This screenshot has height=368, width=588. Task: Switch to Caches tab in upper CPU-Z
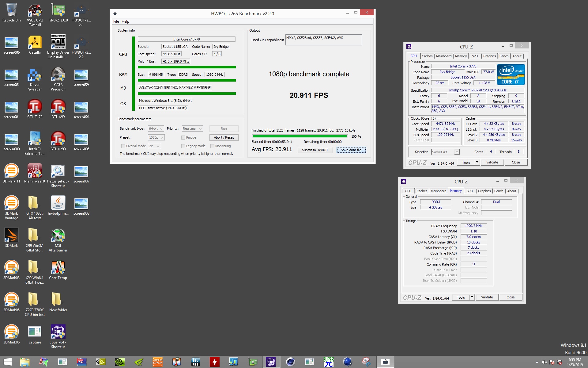point(427,56)
